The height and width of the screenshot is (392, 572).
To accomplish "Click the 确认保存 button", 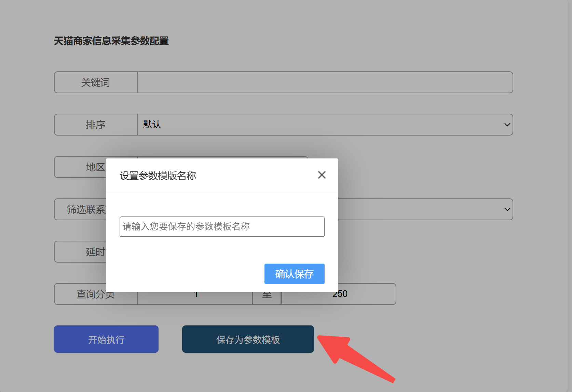I will click(x=294, y=274).
